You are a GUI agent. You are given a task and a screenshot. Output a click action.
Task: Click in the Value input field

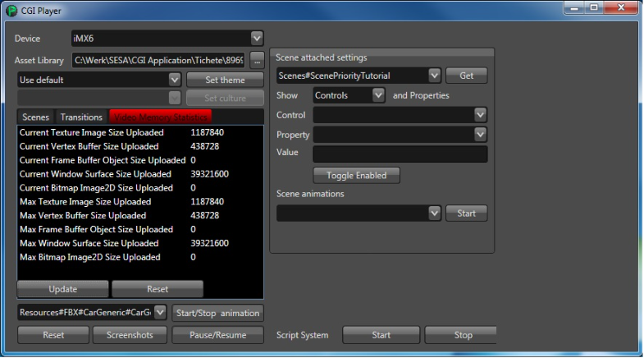coord(400,154)
